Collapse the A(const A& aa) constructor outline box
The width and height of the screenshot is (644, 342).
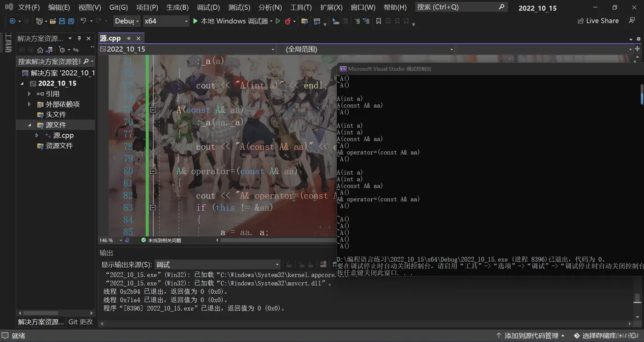click(153, 110)
